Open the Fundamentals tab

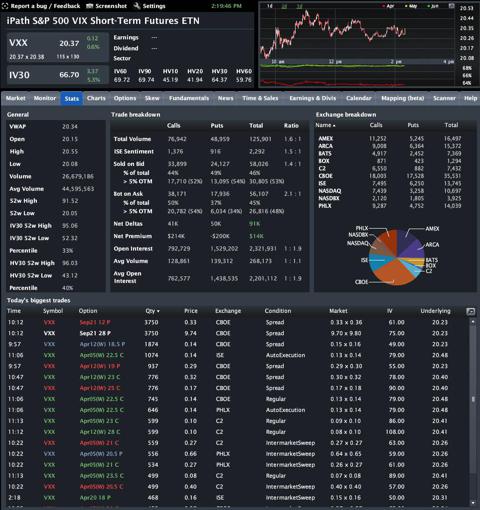(x=189, y=98)
